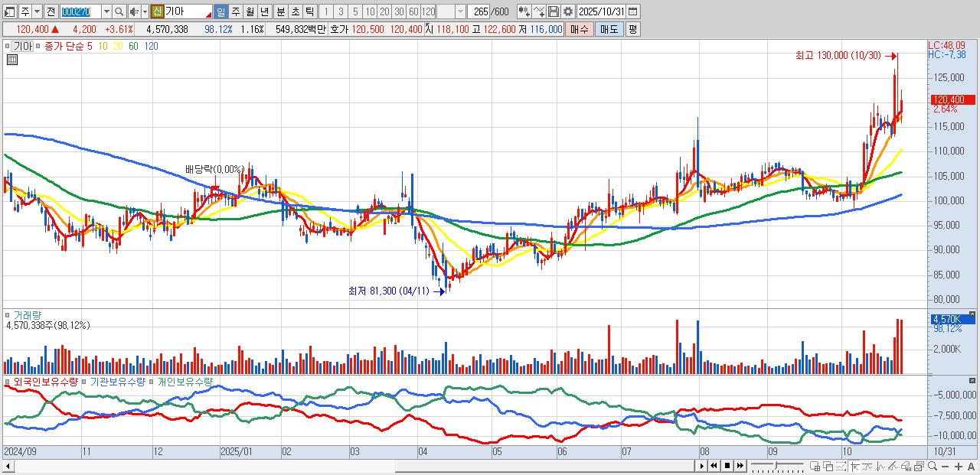
Task: Click the 매수 buy button
Action: (x=580, y=29)
